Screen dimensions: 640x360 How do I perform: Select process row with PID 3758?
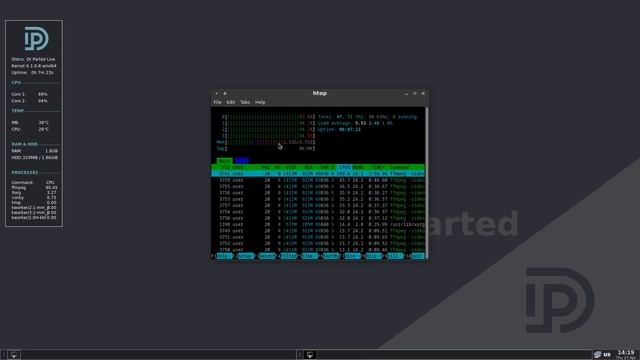318,218
